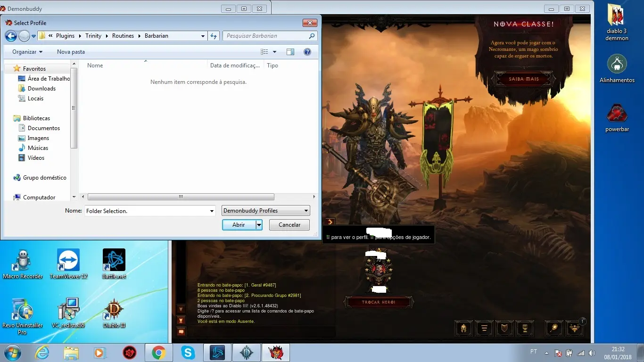Click Nova pasta in the toolbar
Viewport: 644px width, 362px height.
point(71,52)
